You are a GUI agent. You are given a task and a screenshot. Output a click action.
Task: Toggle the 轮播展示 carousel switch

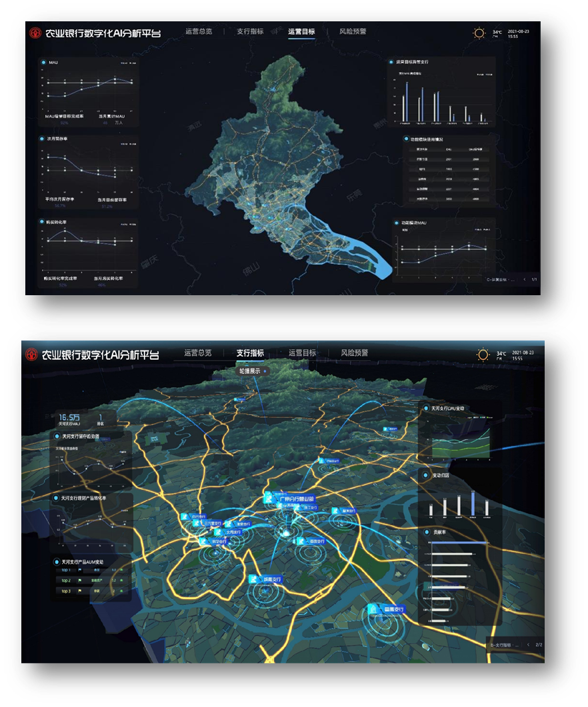[265, 370]
